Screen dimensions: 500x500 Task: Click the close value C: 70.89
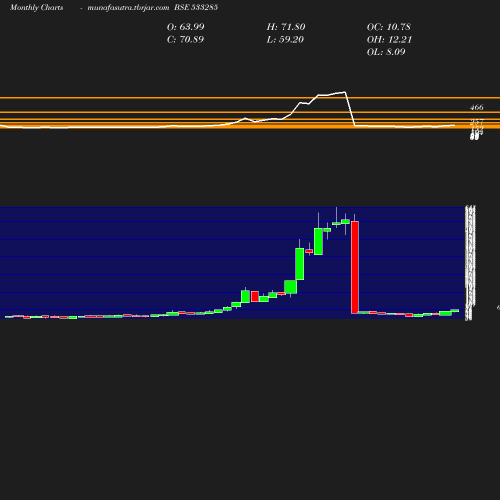click(x=185, y=40)
